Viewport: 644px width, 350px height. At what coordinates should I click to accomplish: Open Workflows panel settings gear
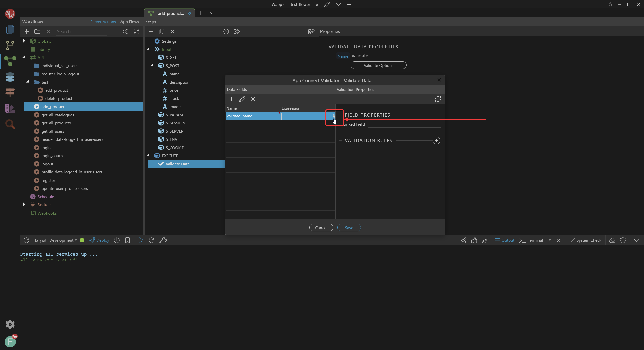point(126,32)
